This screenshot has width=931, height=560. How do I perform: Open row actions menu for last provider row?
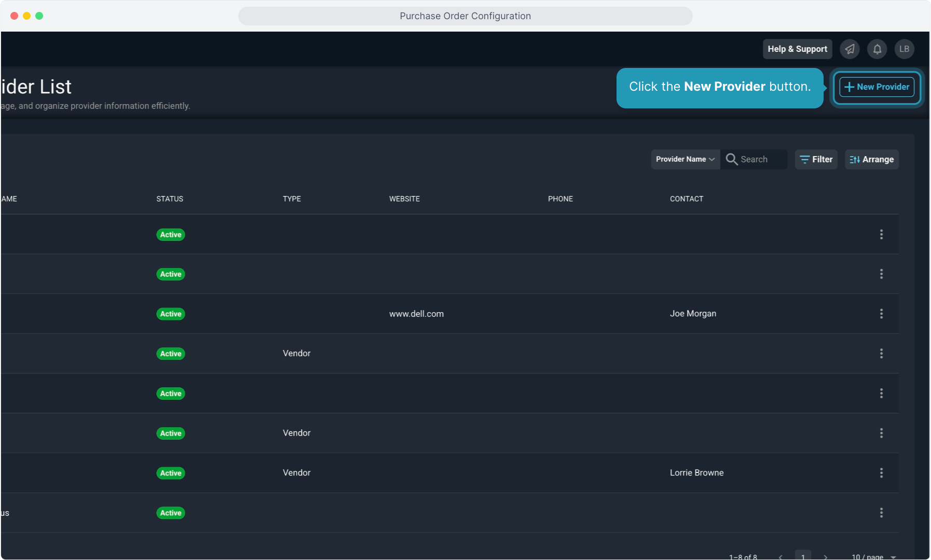tap(881, 513)
